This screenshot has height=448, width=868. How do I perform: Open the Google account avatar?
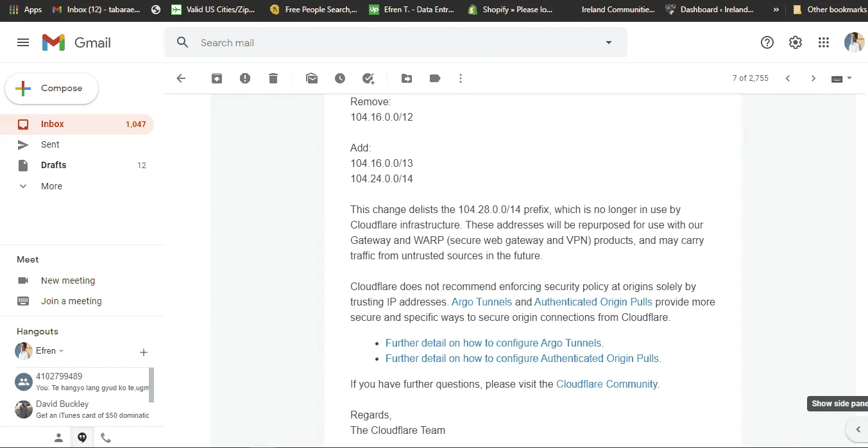coord(854,42)
